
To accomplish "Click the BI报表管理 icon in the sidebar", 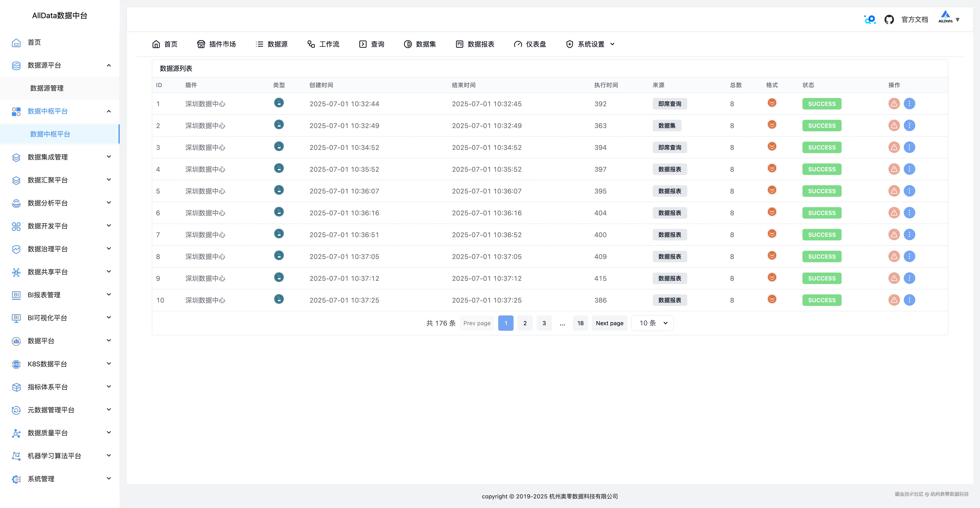I will pyautogui.click(x=16, y=295).
